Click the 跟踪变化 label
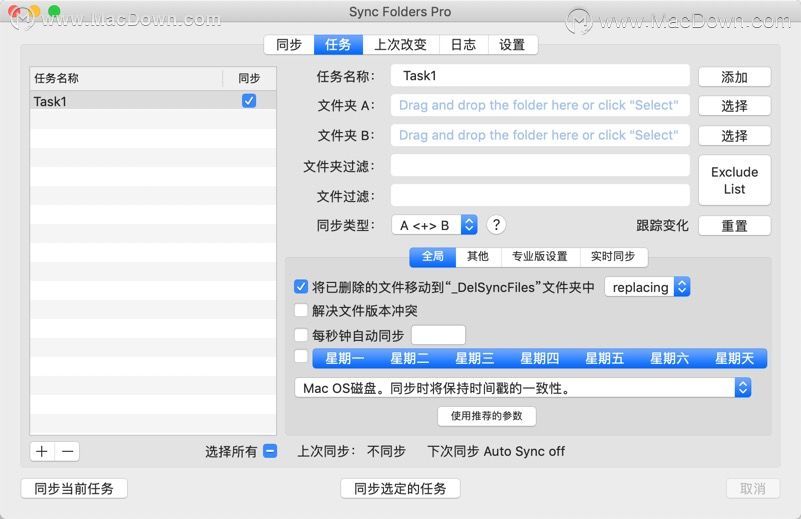 pos(663,225)
